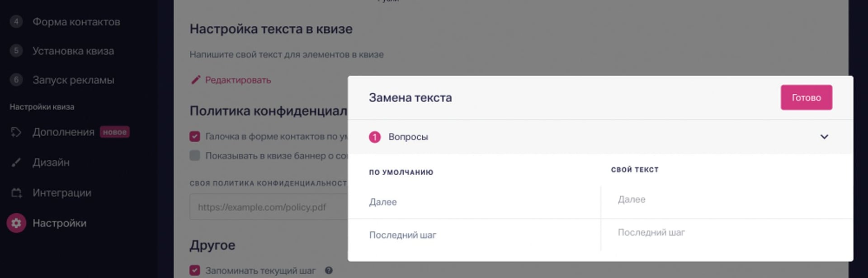Open Форма контактов step in sidebar
Screen dimensions: 868x278
point(76,22)
